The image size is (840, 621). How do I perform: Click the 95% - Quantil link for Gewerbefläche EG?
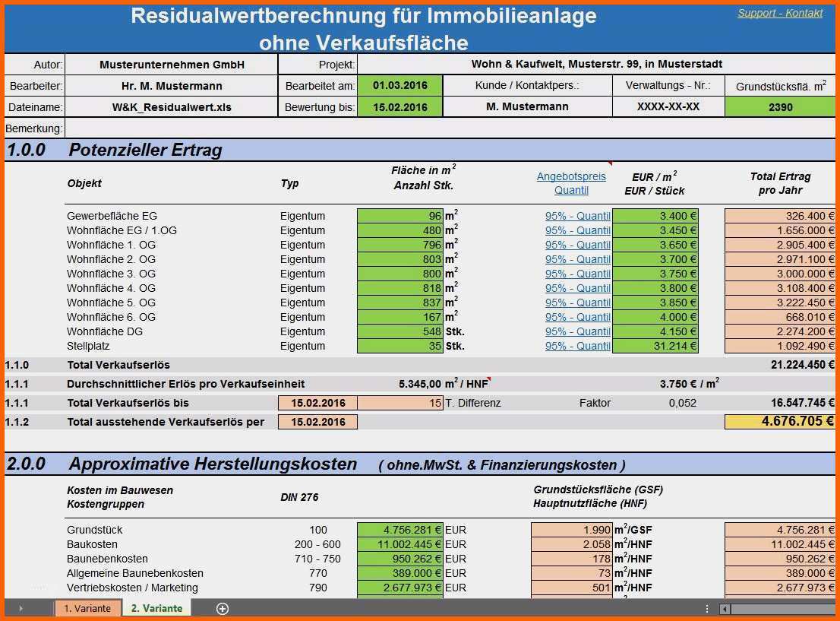point(577,216)
